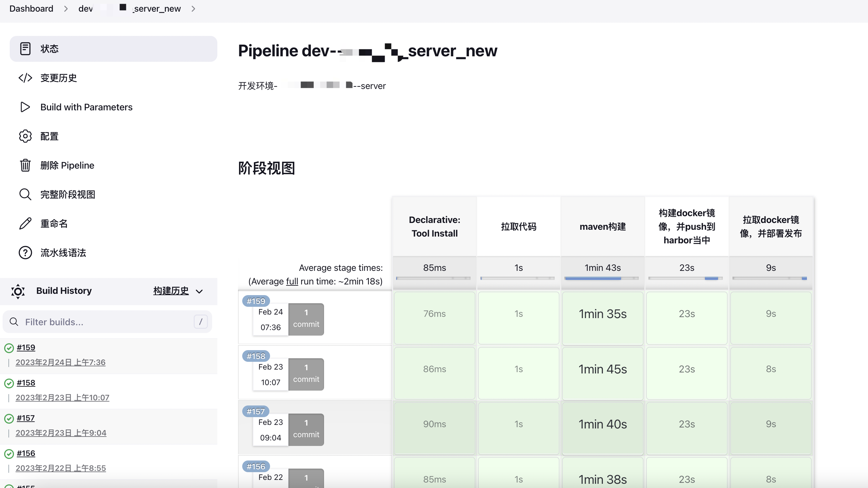Open the 流水线语法 sidebar entry
The width and height of the screenshot is (868, 488).
point(63,253)
